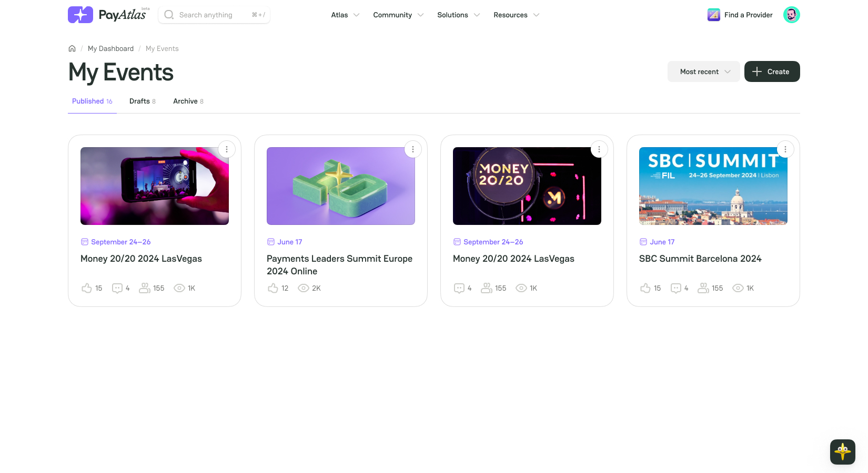Open options menu on SBC Summit card
The width and height of the screenshot is (868, 473).
(x=785, y=149)
